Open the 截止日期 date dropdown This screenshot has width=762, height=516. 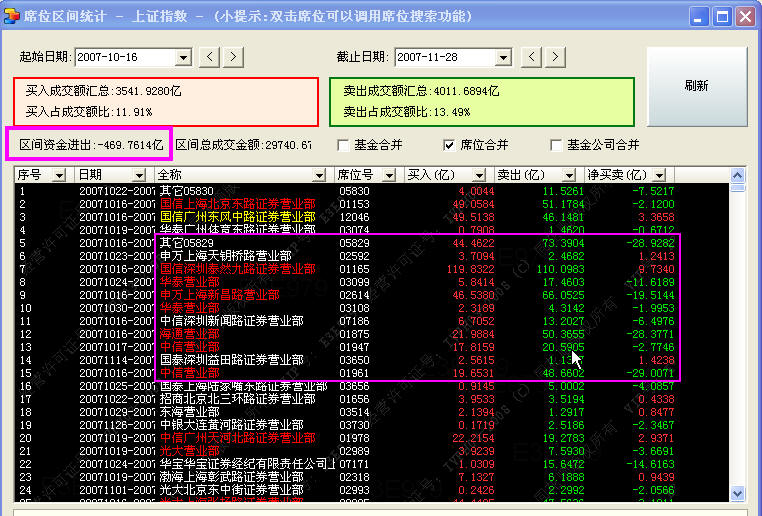coord(506,57)
